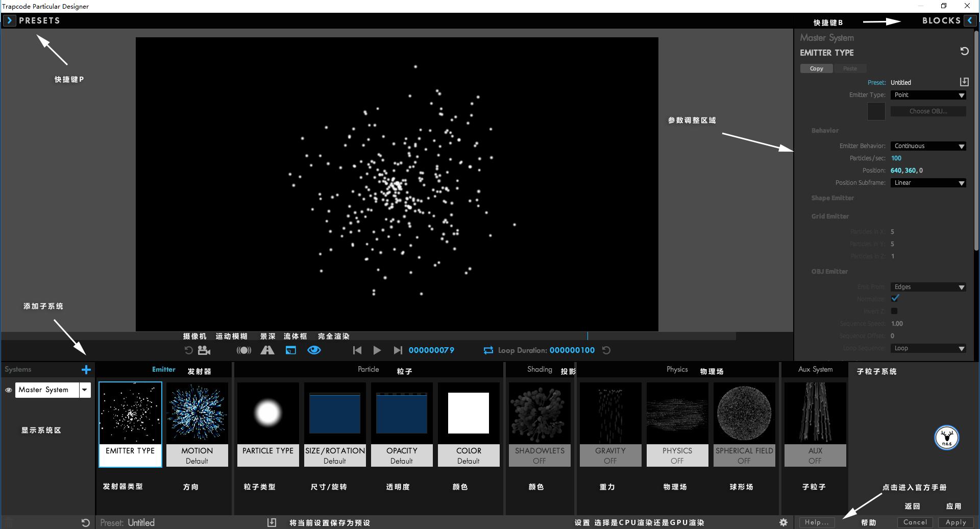Toggle the fluid bounding box icon
The width and height of the screenshot is (980, 529).
[290, 350]
